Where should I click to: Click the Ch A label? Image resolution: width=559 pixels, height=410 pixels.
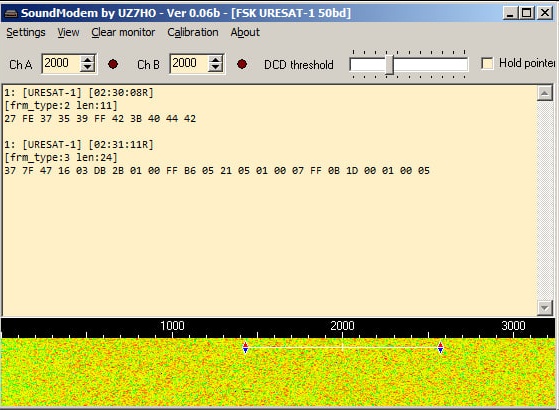pos(21,65)
